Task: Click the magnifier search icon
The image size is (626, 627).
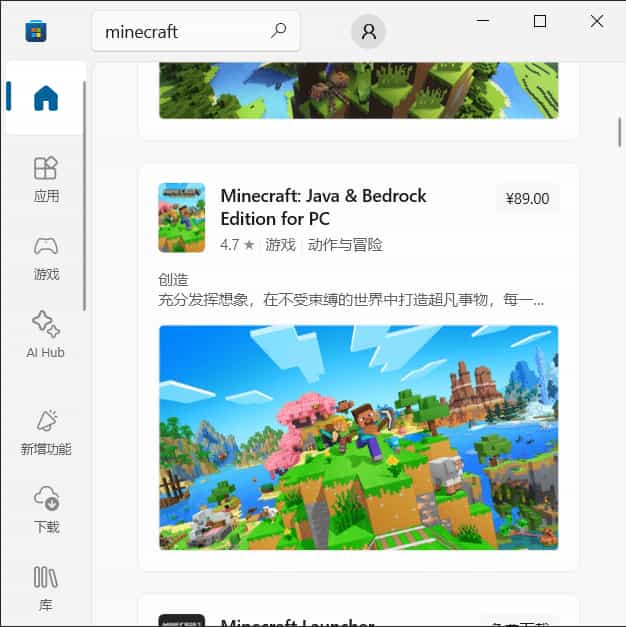Action: (x=279, y=31)
